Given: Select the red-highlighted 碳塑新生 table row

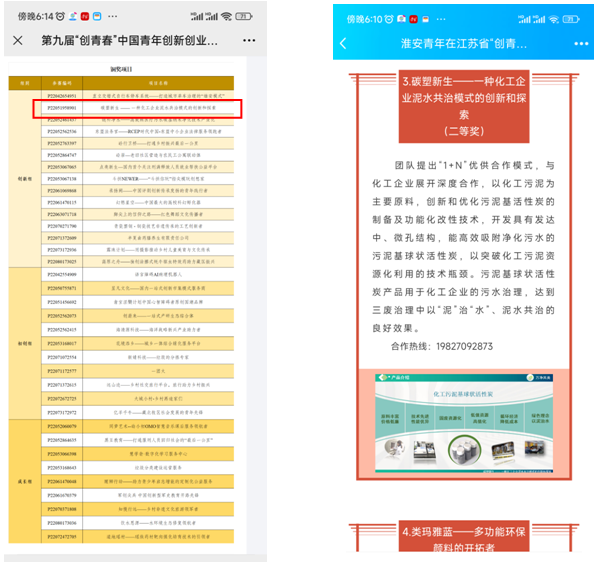Looking at the screenshot, I should pos(137,109).
